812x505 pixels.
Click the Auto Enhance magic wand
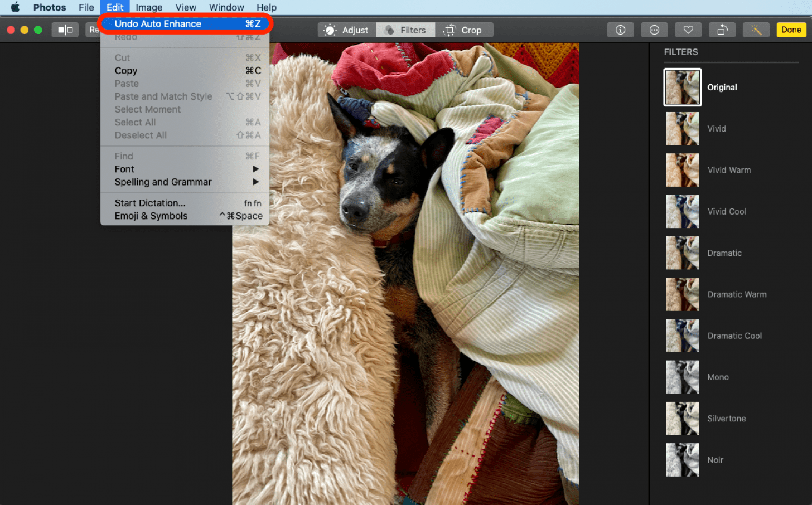756,30
